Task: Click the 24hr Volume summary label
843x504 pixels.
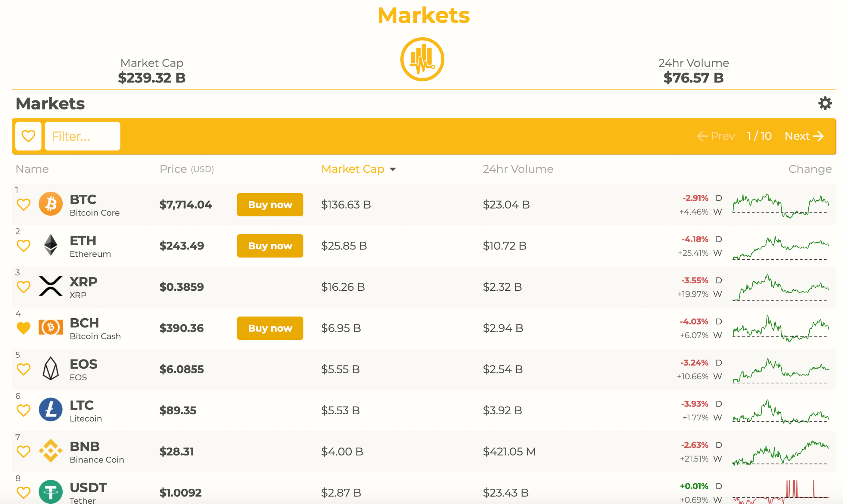Action: (x=693, y=63)
